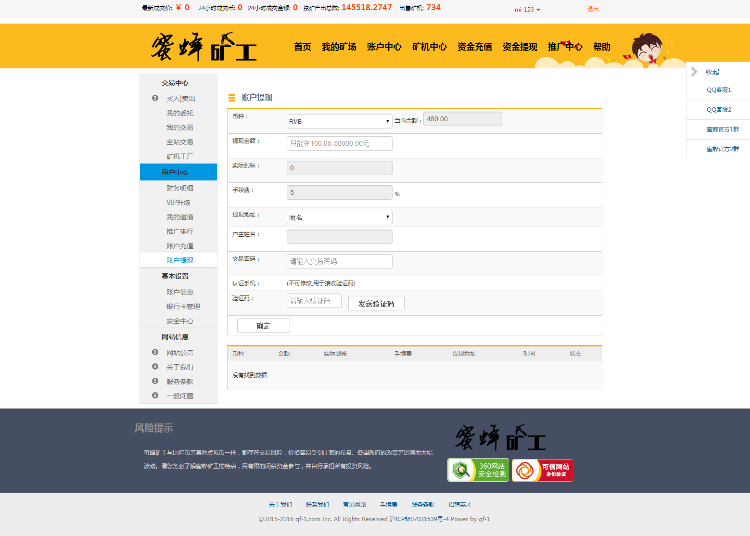Open the RMB currency dropdown
The height and width of the screenshot is (536, 750).
pyautogui.click(x=340, y=121)
